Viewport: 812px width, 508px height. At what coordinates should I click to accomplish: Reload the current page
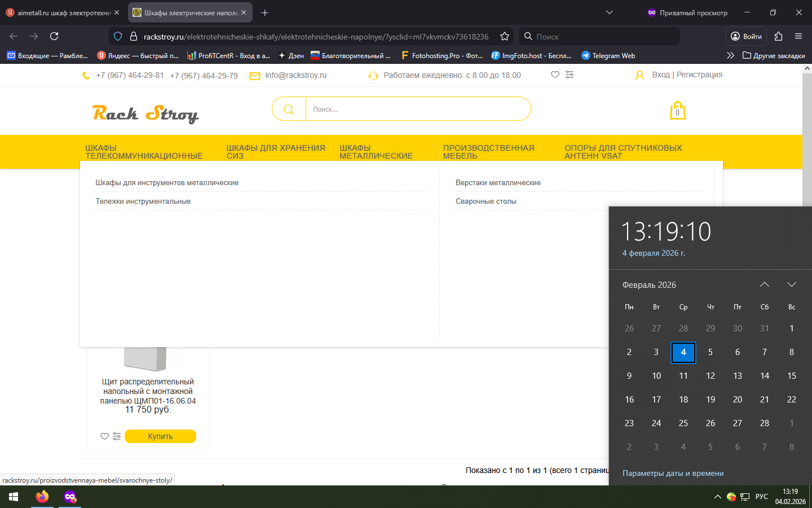(x=54, y=36)
